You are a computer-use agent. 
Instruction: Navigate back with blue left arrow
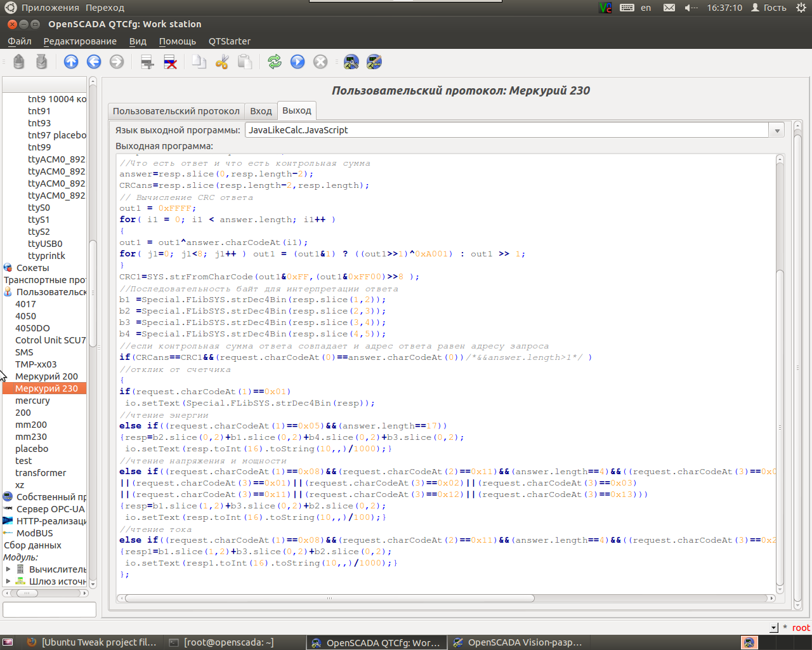pos(94,62)
